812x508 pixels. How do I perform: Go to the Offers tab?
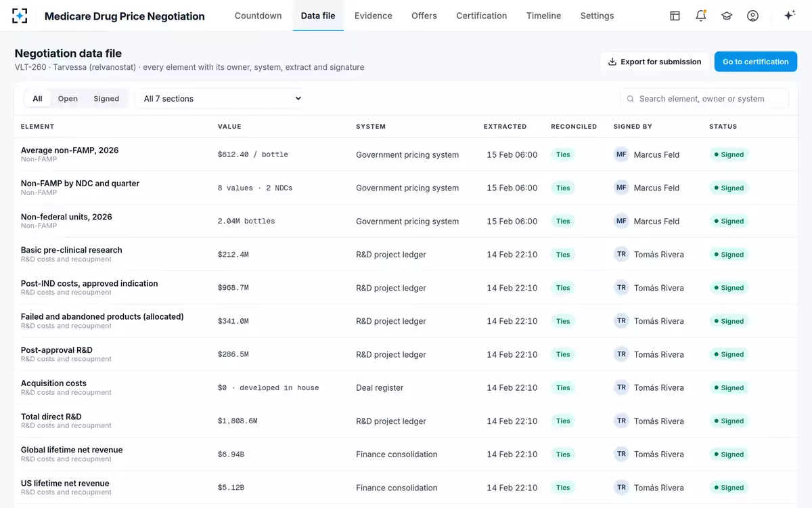[x=424, y=16]
